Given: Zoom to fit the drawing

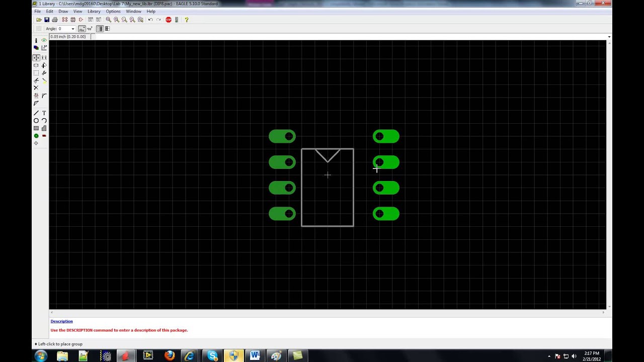Looking at the screenshot, I should coord(108,20).
